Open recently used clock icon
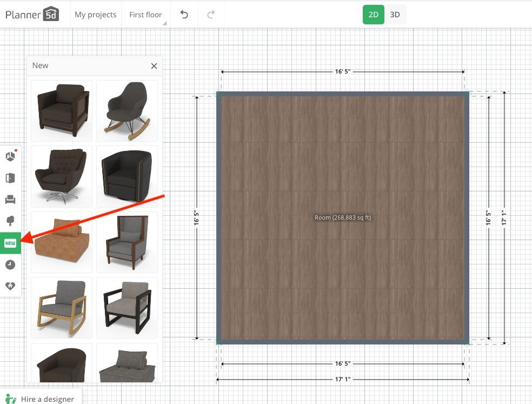Image resolution: width=532 pixels, height=404 pixels. coord(10,264)
